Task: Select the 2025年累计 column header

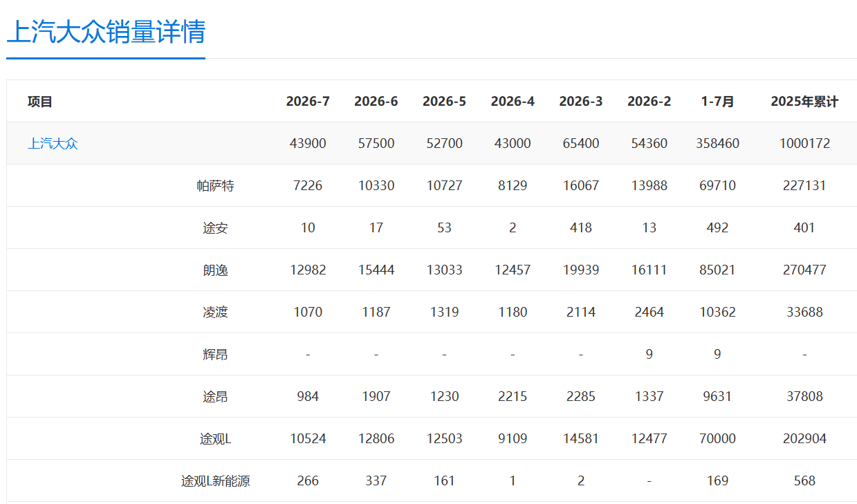Action: click(x=804, y=102)
